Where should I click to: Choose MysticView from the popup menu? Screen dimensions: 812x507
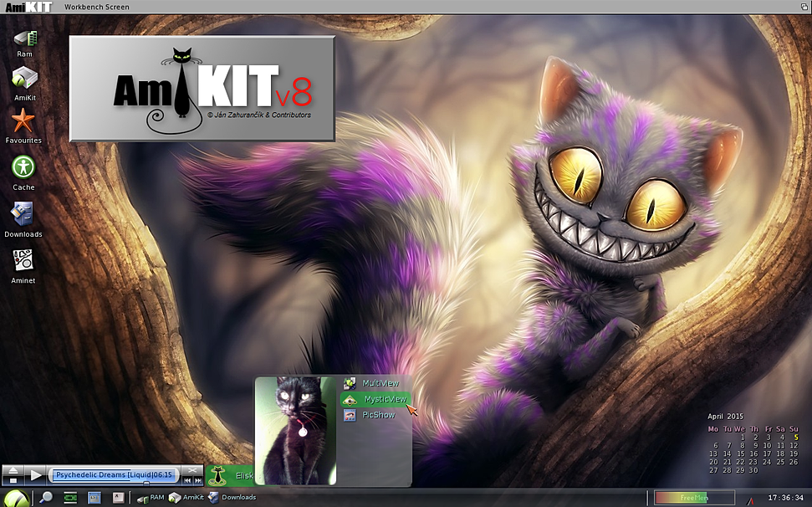pos(376,399)
